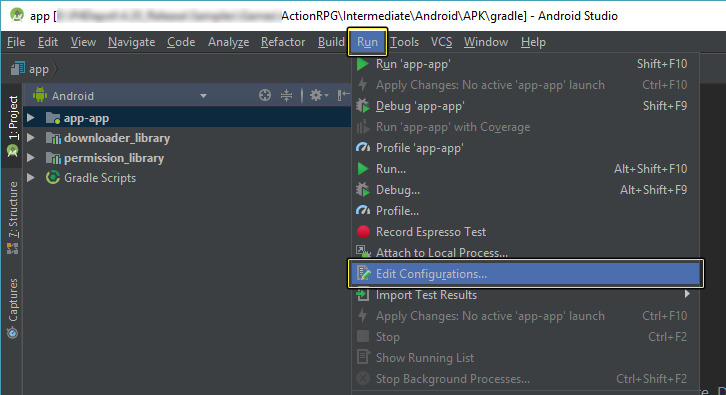Open the Tools menu

[x=404, y=42]
